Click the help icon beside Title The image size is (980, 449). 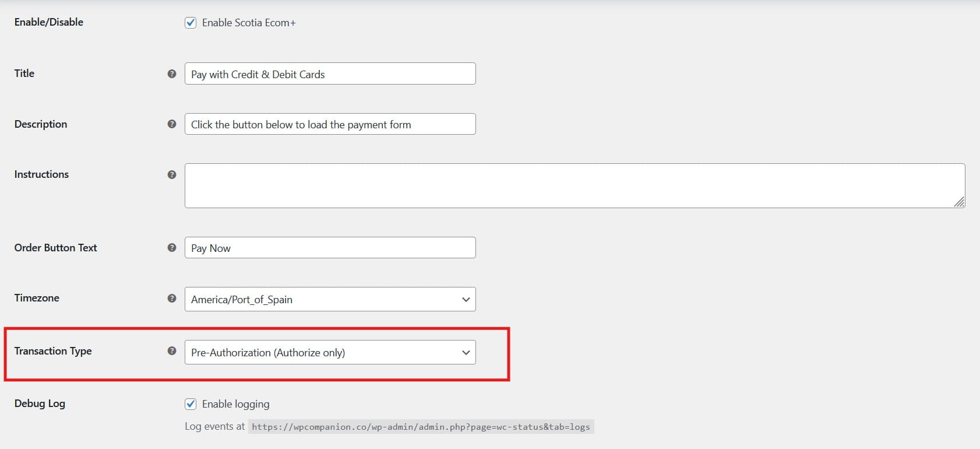[172, 74]
